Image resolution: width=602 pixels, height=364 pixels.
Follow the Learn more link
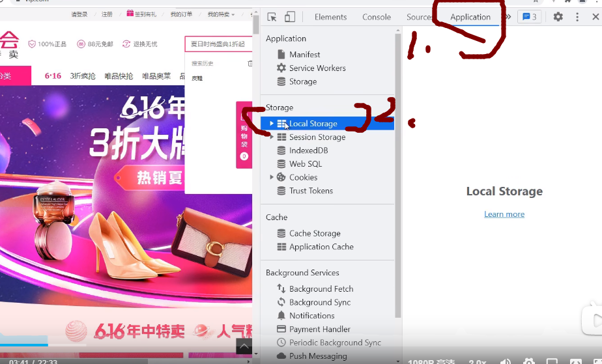tap(504, 214)
